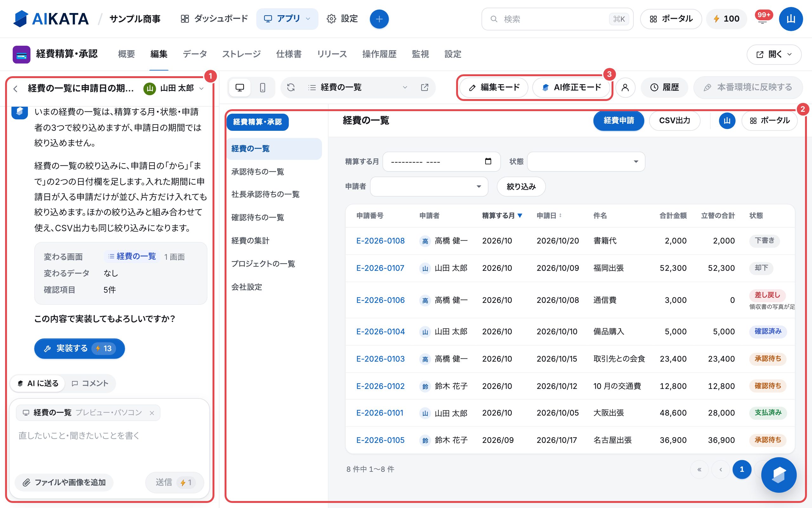Switch to the データ tab
812x508 pixels.
pos(195,54)
